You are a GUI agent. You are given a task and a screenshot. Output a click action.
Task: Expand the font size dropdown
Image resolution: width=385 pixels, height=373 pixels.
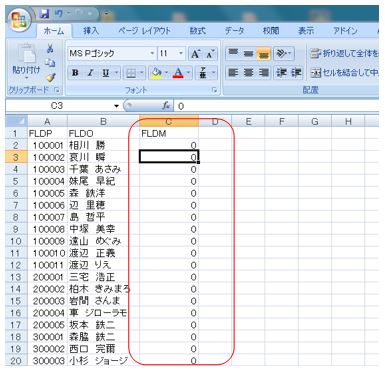pos(181,53)
